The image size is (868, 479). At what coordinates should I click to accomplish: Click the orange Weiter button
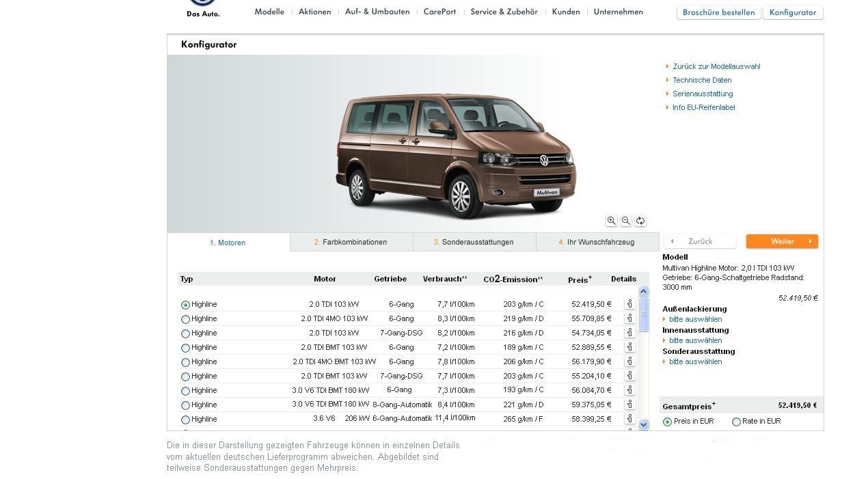[782, 241]
